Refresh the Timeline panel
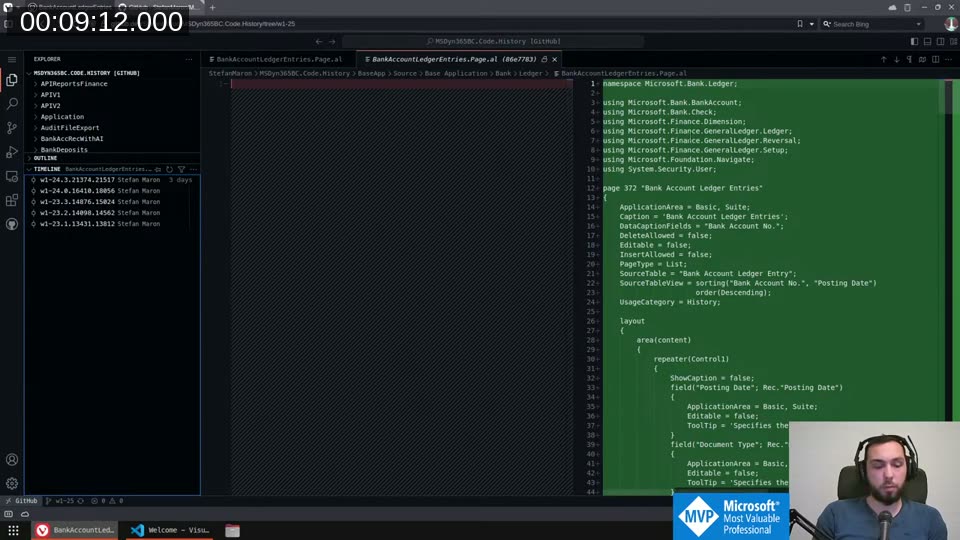Viewport: 960px width, 540px height. click(x=170, y=169)
